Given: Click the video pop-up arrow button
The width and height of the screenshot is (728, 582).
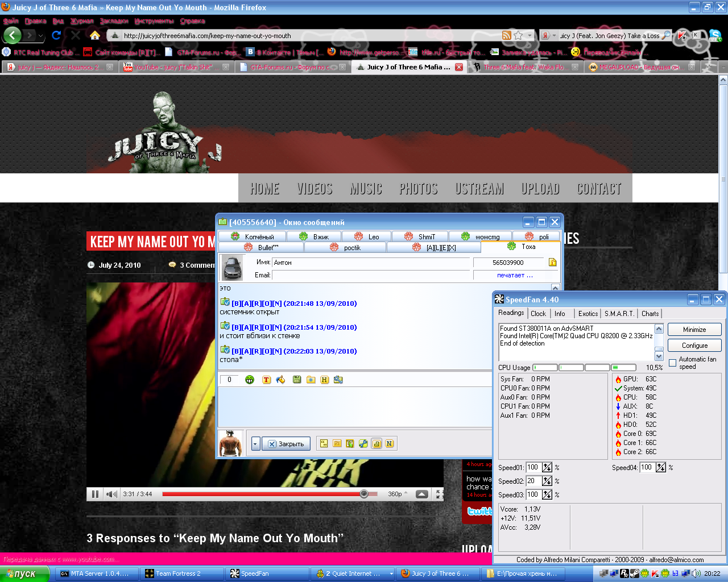Looking at the screenshot, I should pyautogui.click(x=422, y=494).
